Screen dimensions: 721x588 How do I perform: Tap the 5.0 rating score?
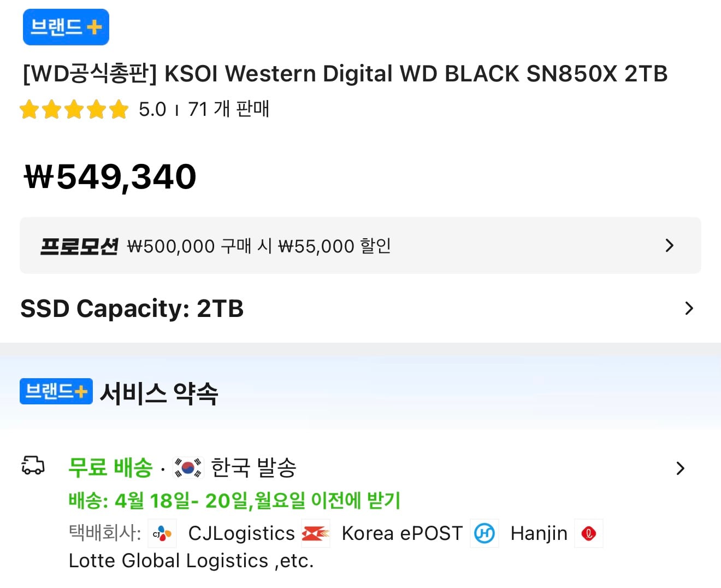click(x=152, y=109)
